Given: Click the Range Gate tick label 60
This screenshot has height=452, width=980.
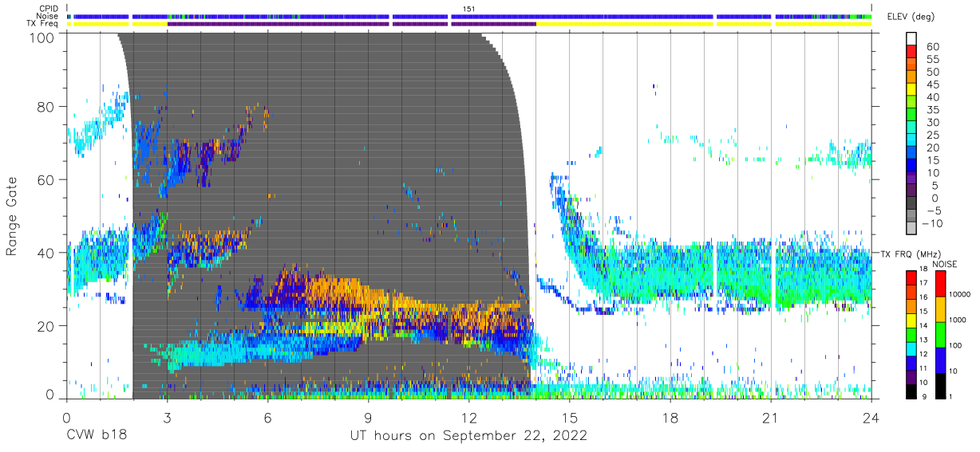Looking at the screenshot, I should pyautogui.click(x=45, y=179).
